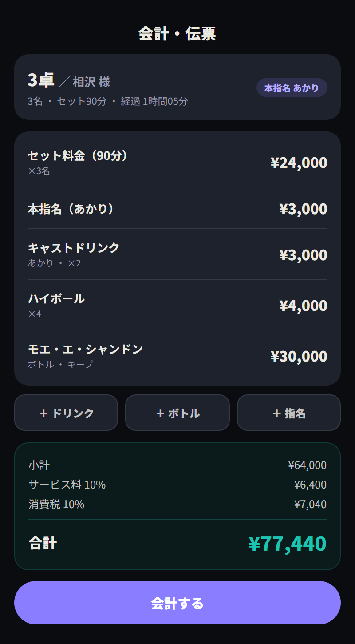Select the ハイボール ×4 line item
The image size is (355, 644).
(177, 305)
